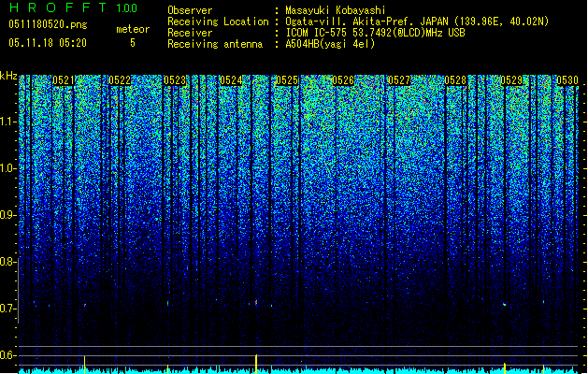This screenshot has height=374, width=588.
Task: Click the Observer label
Action: pyautogui.click(x=190, y=10)
